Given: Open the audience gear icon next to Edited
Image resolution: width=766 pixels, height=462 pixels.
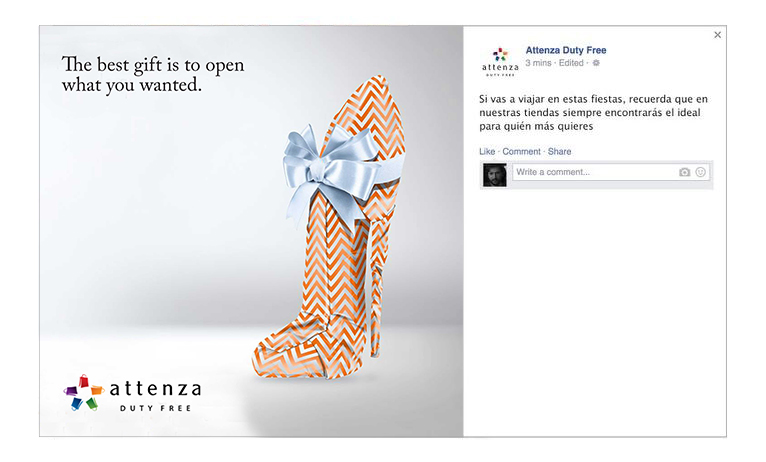Looking at the screenshot, I should (596, 63).
